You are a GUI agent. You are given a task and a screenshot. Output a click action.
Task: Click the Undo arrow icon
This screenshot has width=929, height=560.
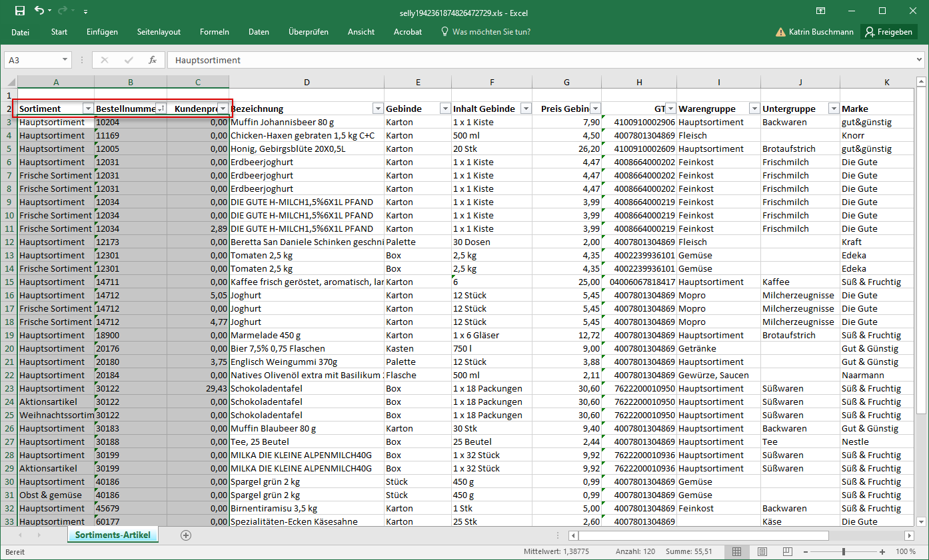click(39, 11)
